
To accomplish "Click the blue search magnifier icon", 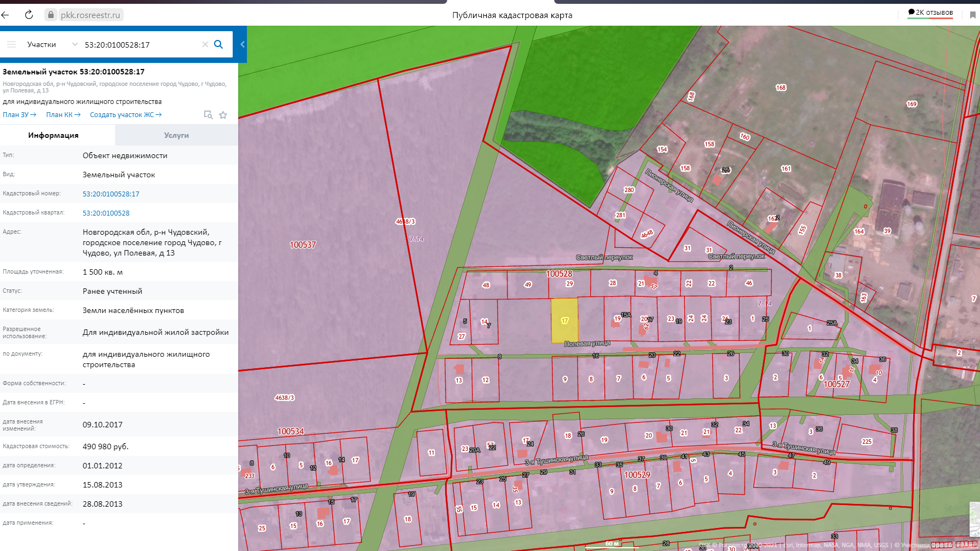I will (x=218, y=44).
